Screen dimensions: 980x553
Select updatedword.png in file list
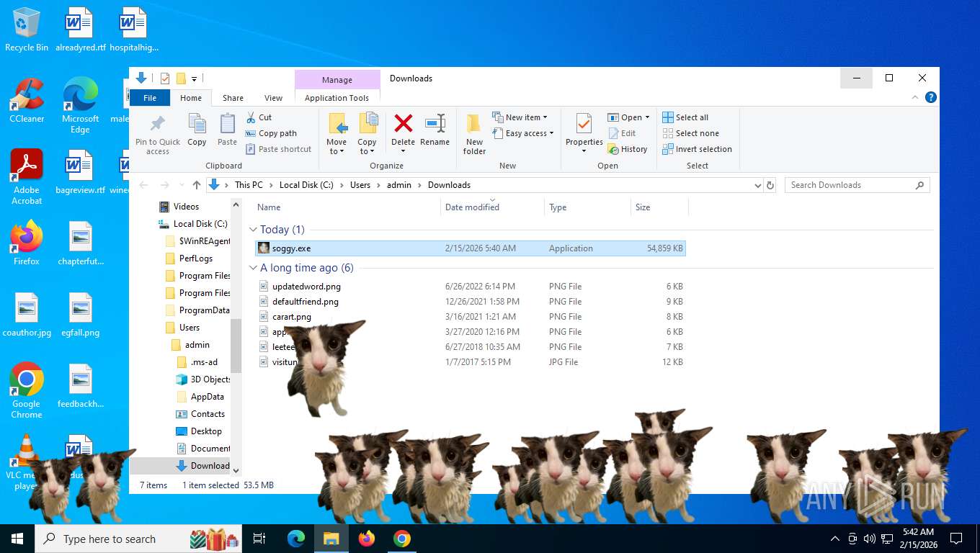(471, 287)
